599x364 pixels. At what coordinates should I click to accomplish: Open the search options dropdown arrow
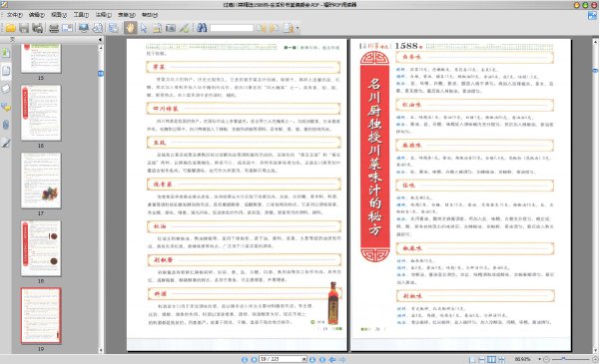(x=298, y=28)
